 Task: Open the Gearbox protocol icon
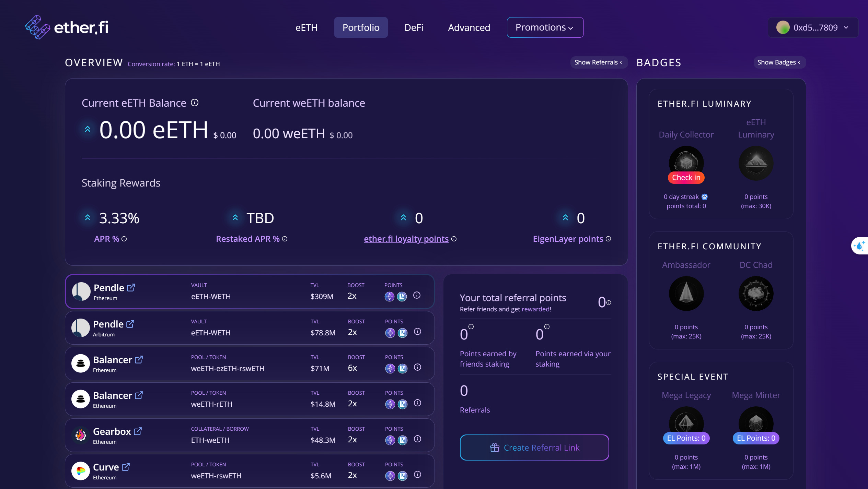pyautogui.click(x=81, y=435)
